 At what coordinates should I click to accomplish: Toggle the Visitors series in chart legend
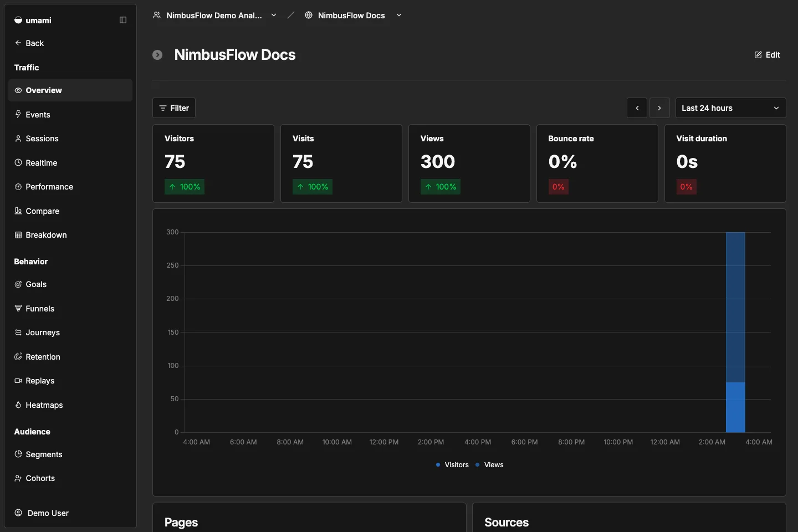point(452,465)
